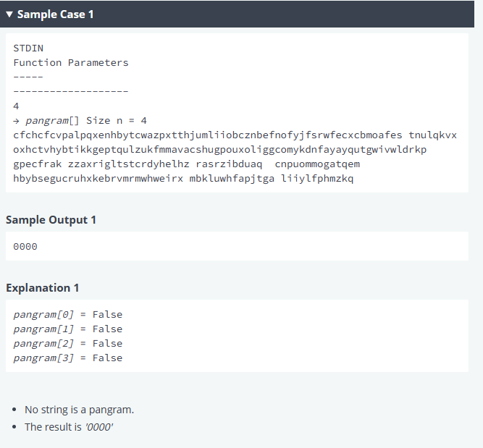This screenshot has height=448, width=483.
Task: Click the pangram[3] = False line
Action: point(68,358)
